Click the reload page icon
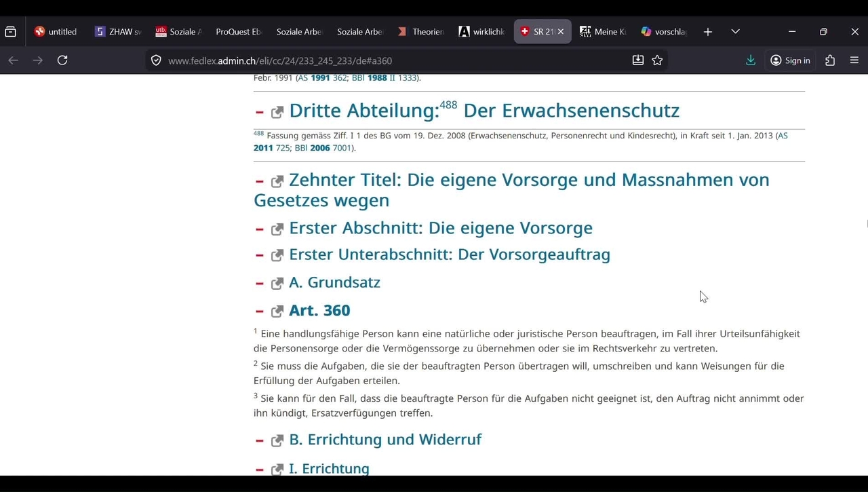 (62, 60)
